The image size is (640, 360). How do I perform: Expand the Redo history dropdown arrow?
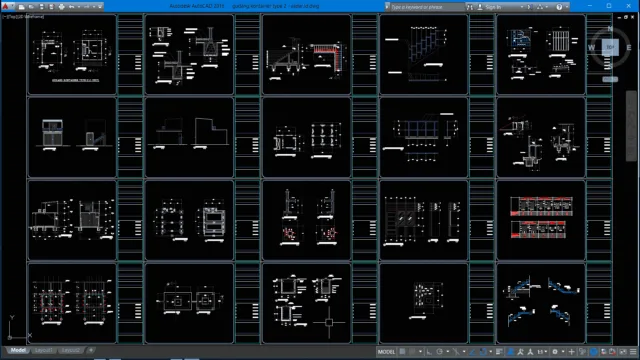tap(94, 7)
